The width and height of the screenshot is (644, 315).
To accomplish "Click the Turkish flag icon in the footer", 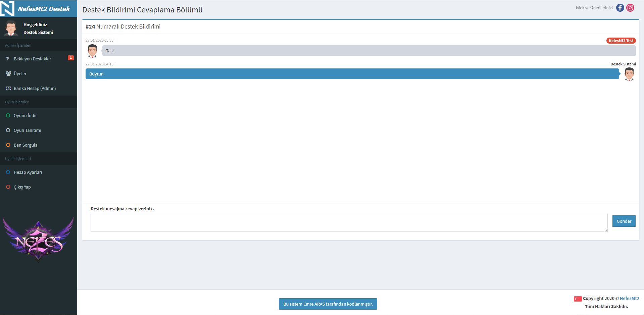I will point(578,299).
